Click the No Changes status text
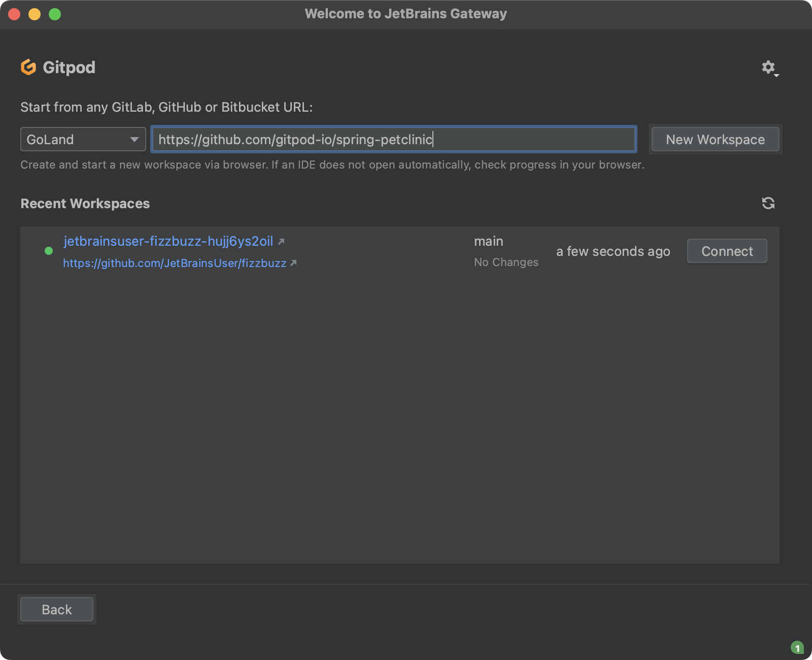The width and height of the screenshot is (812, 660). point(506,262)
